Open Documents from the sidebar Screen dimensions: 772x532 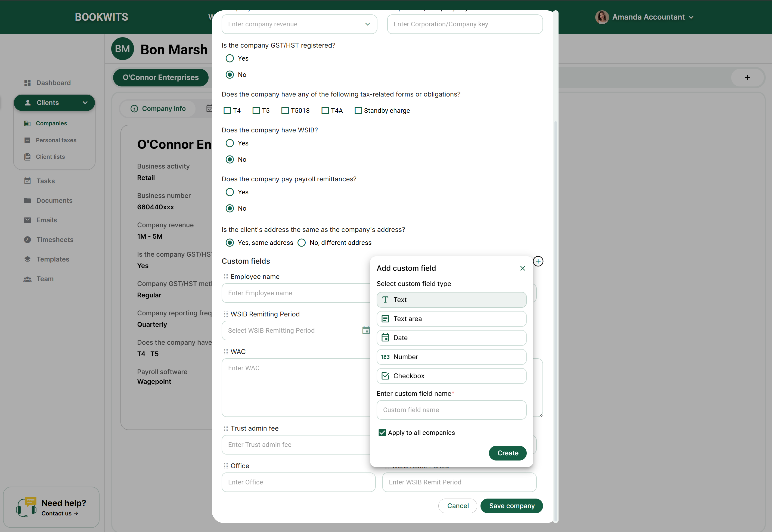(48, 200)
